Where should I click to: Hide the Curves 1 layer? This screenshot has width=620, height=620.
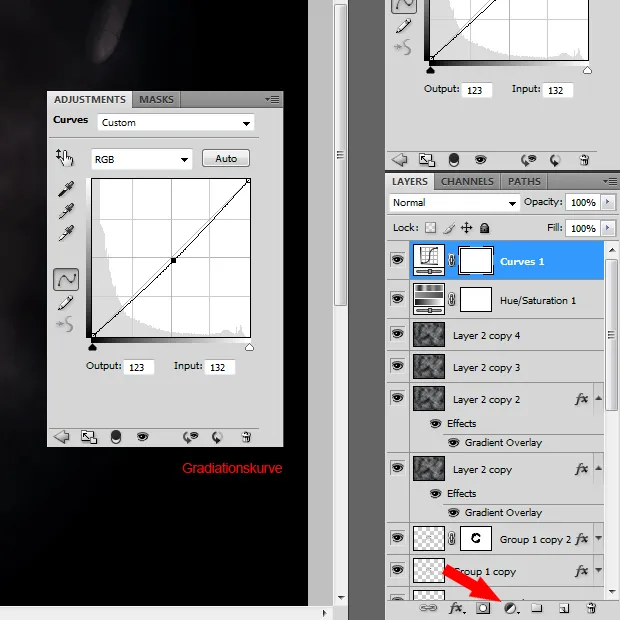[x=398, y=260]
